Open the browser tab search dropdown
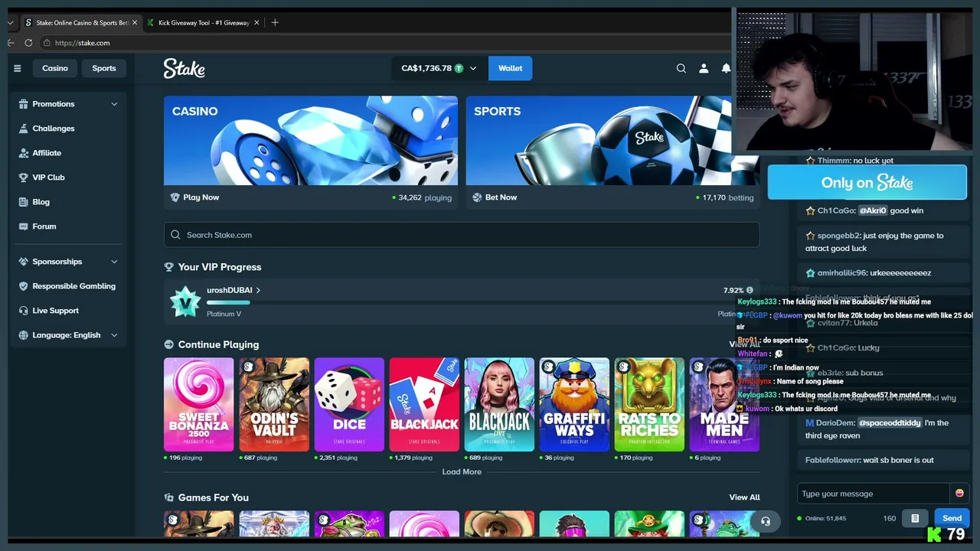The height and width of the screenshot is (551, 980). point(10,23)
